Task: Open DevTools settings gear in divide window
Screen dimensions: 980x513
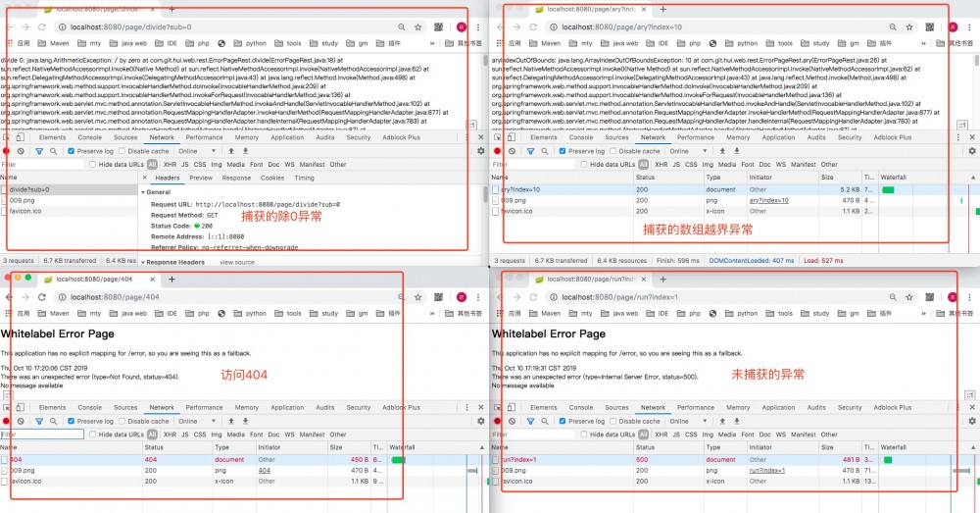Action: click(480, 151)
